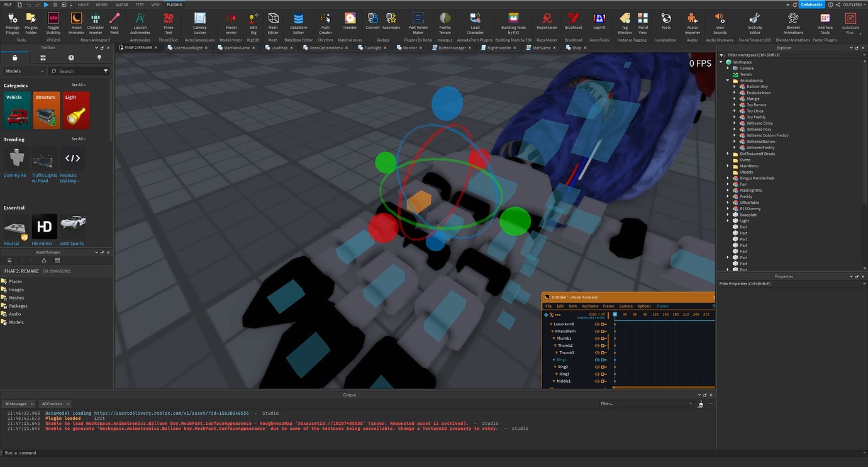Open Blender Animations plugin
Viewport: 868px width, 467px height.
point(793,23)
